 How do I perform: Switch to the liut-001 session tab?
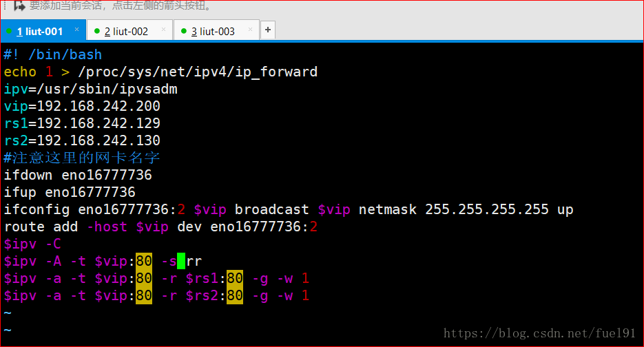(43, 31)
